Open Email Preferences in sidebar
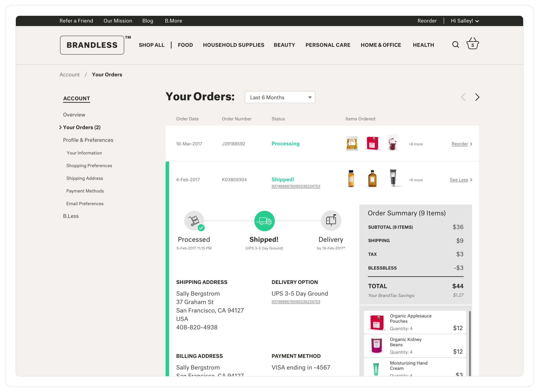This screenshot has width=539, height=392. tap(85, 204)
